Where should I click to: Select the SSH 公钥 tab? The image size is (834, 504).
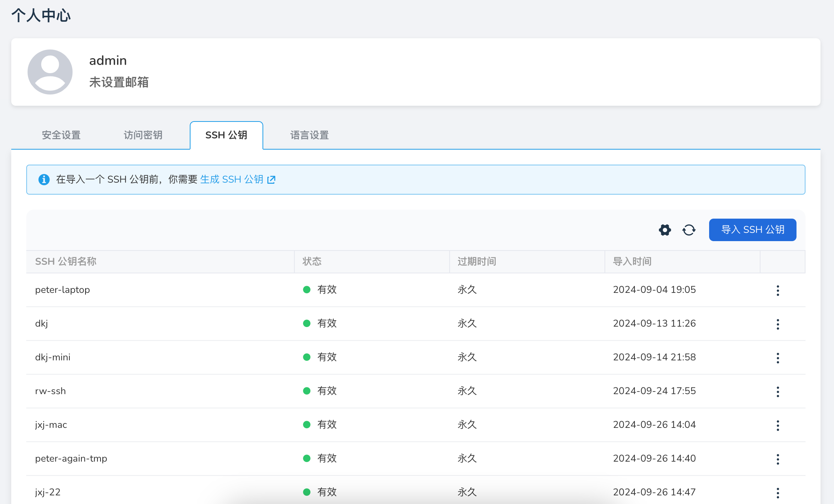coord(226,135)
